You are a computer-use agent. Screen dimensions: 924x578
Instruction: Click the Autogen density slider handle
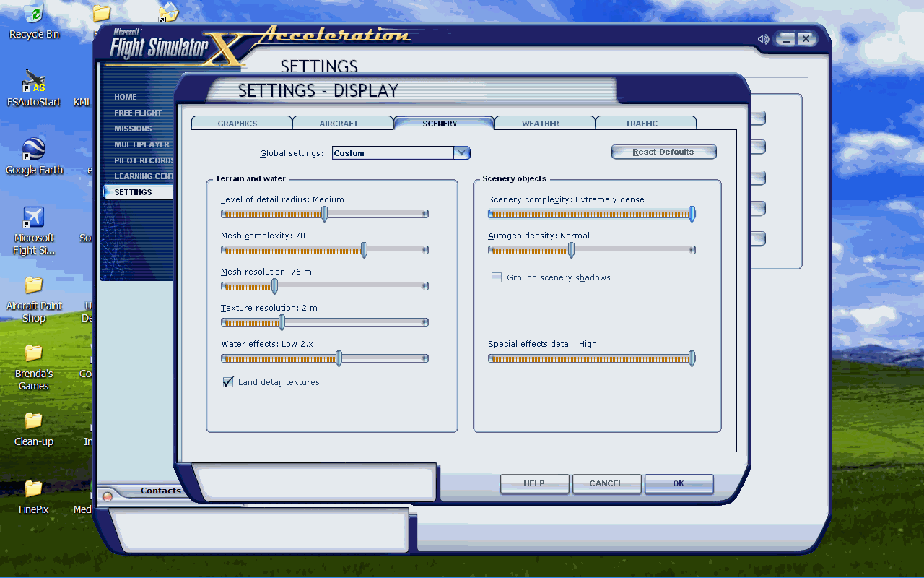pos(571,250)
